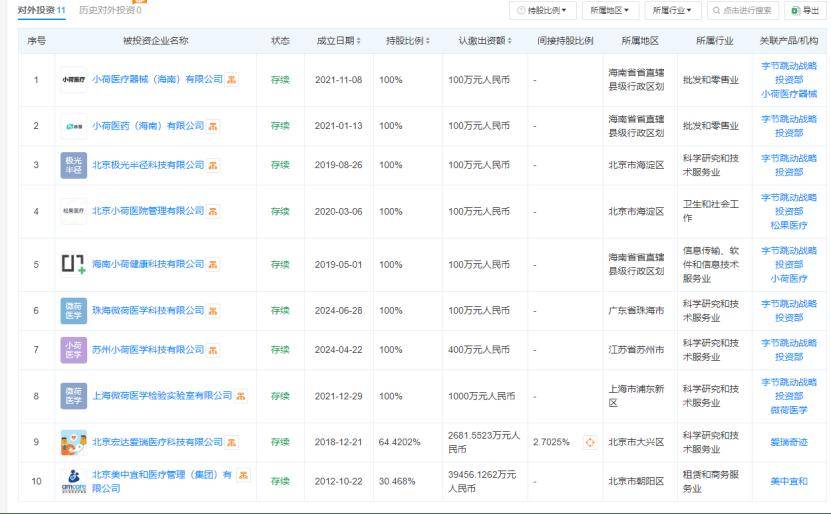This screenshot has width=831, height=514.
Task: Open 上海微荷医学检验实验室有限公司 company link
Action: 162,395
